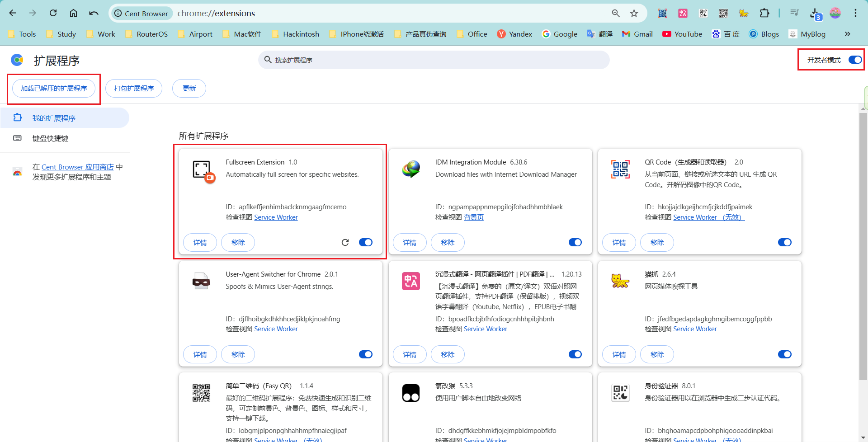Screen dimensions: 868x442
Task: Click the Immersive Translate card icon
Action: click(411, 281)
